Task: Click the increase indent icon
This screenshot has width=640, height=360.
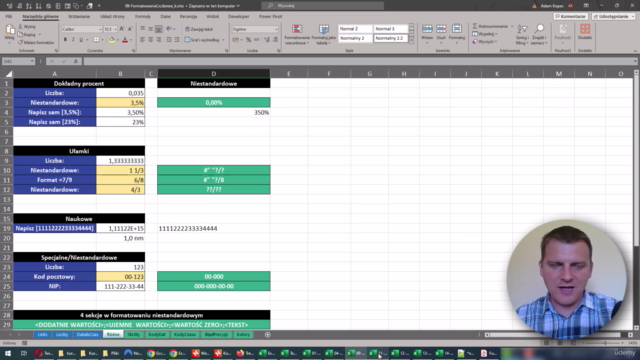Action: 176,40
